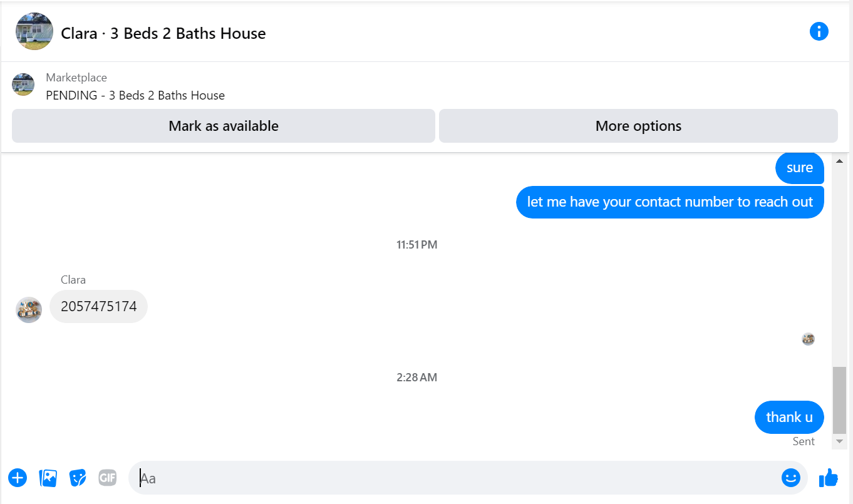This screenshot has width=853, height=504.
Task: Click Mark as available button
Action: [x=224, y=126]
